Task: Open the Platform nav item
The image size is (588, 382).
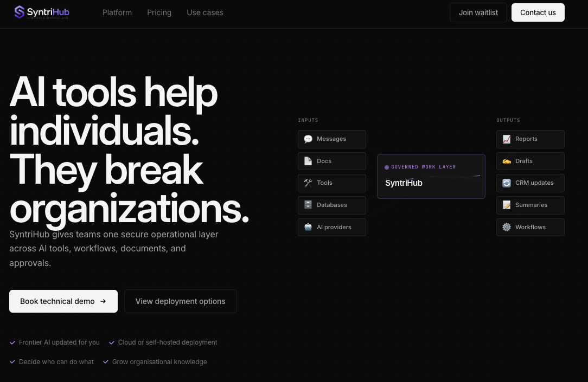Action: click(x=117, y=12)
